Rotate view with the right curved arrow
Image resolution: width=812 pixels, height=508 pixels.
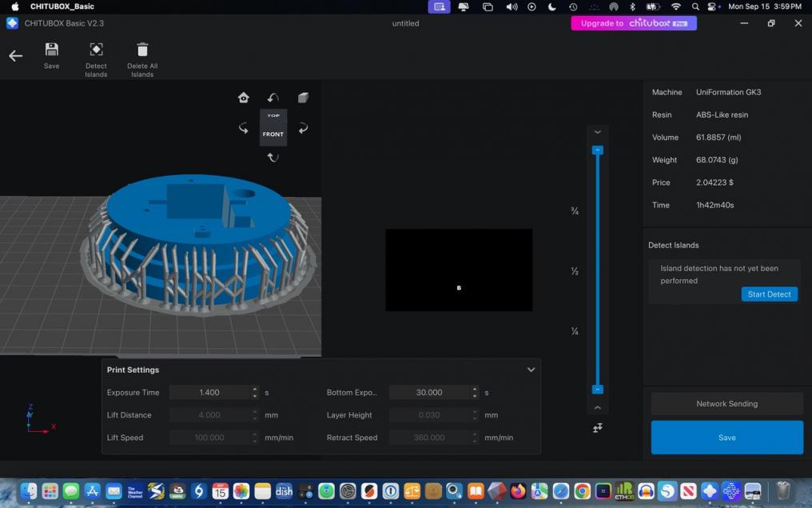(x=303, y=128)
